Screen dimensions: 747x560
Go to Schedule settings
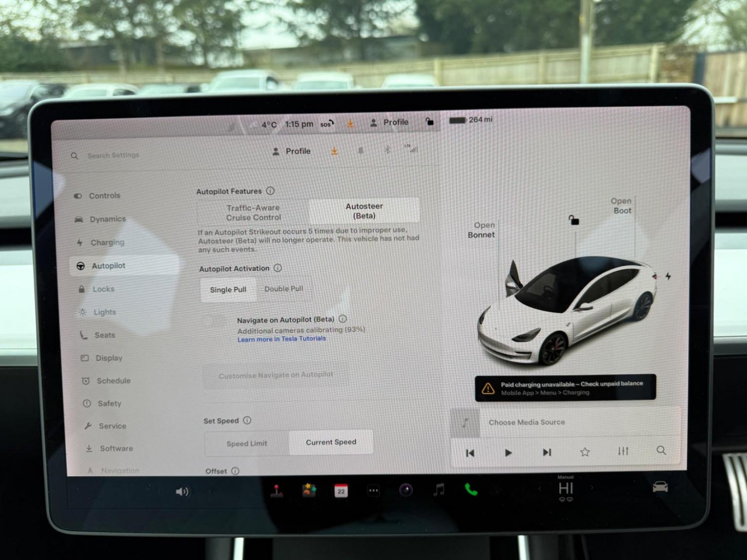pos(106,381)
